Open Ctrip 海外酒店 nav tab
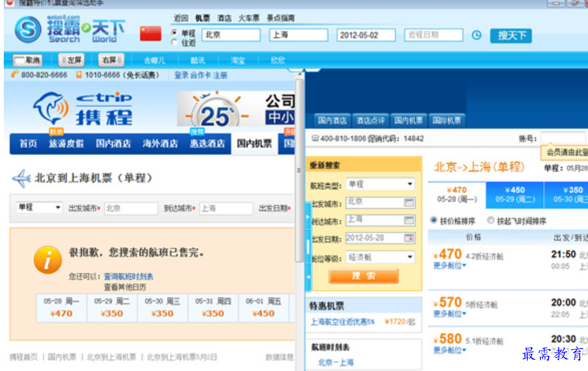 pos(160,143)
